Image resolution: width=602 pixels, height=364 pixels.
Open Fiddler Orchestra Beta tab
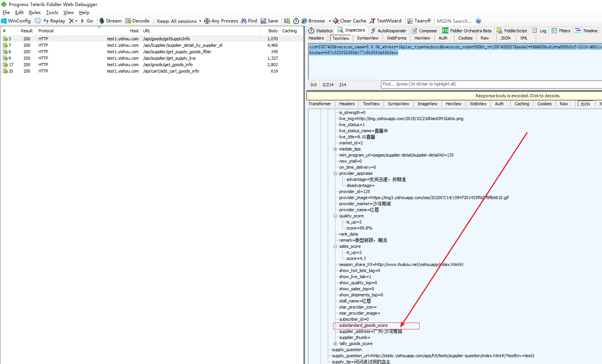(x=467, y=31)
